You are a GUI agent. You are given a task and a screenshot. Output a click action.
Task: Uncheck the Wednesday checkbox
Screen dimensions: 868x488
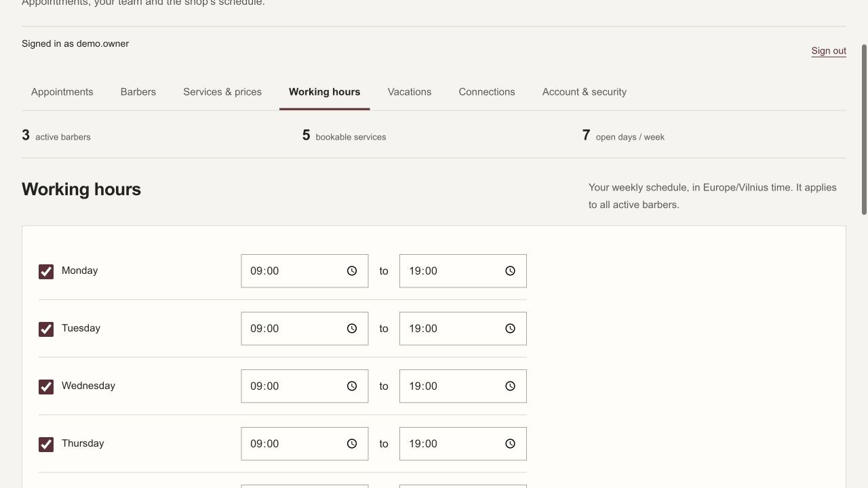pos(46,387)
